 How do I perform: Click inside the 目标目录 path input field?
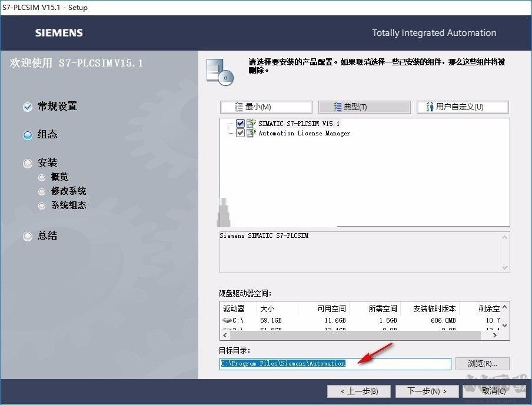[335, 364]
